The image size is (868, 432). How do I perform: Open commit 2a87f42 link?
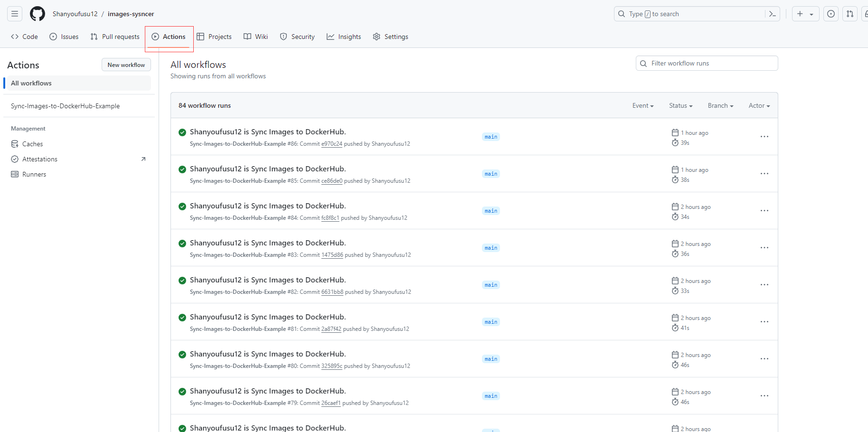point(331,329)
